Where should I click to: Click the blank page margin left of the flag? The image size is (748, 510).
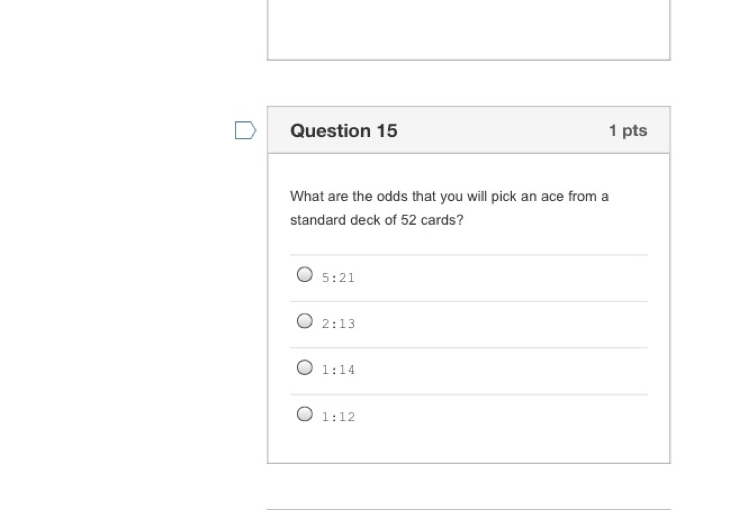pyautogui.click(x=120, y=130)
